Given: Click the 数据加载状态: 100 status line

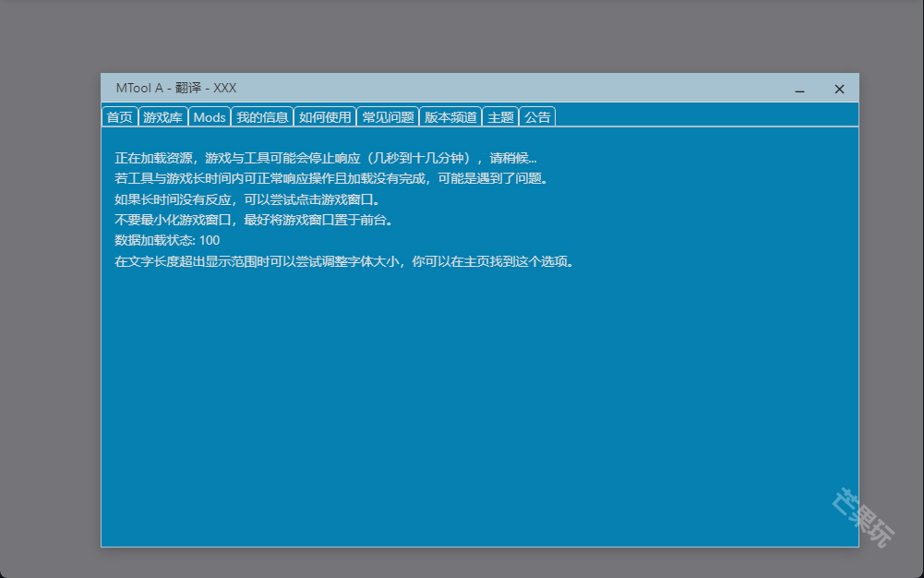Looking at the screenshot, I should (x=164, y=239).
